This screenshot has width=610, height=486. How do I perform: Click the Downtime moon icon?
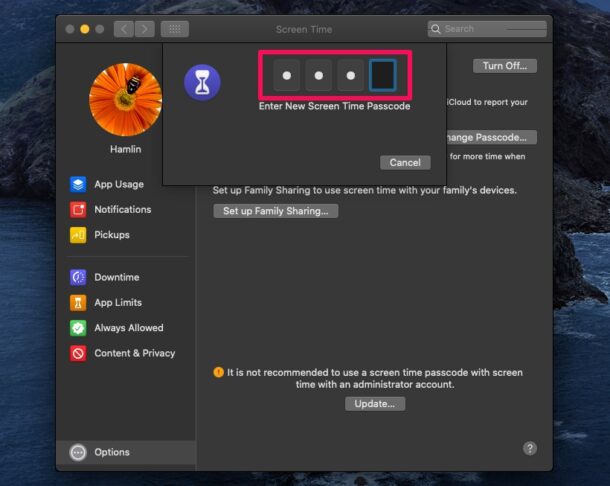point(78,277)
